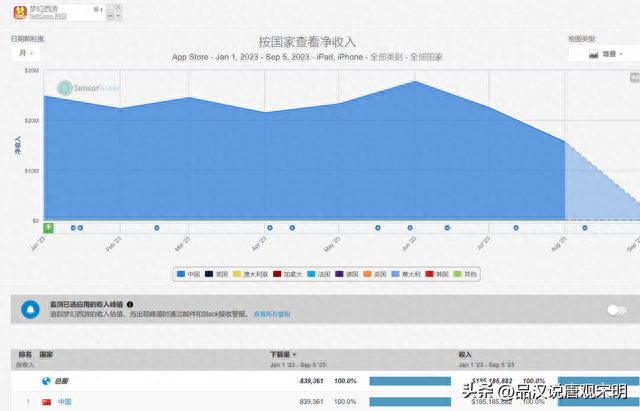Screen dimensions: 640x411
Task: Open the 日期颗粒度 月 dropdown
Action: (x=26, y=53)
